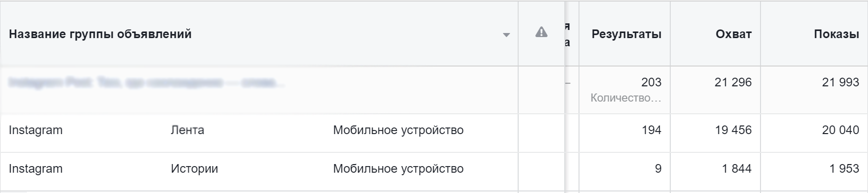The image size is (868, 193).
Task: Click Мобильное устройство in the Истории row
Action: 398,169
